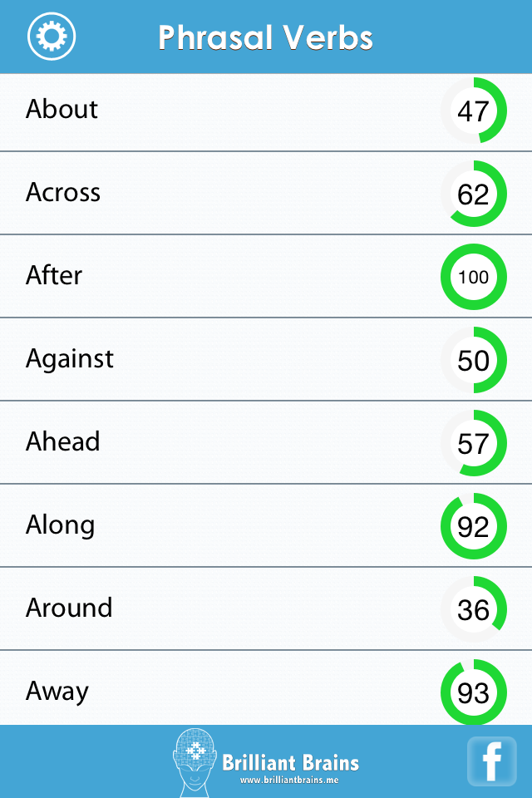Open settings with the gear icon

[x=52, y=37]
